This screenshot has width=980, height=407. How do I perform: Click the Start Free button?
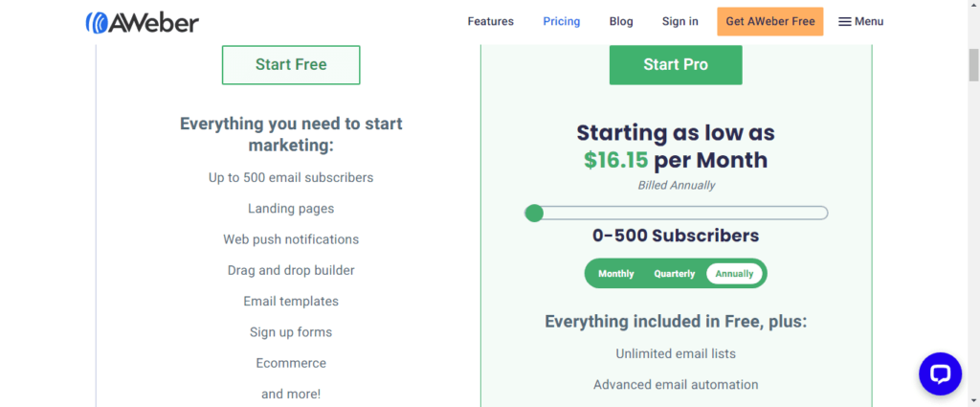[291, 65]
